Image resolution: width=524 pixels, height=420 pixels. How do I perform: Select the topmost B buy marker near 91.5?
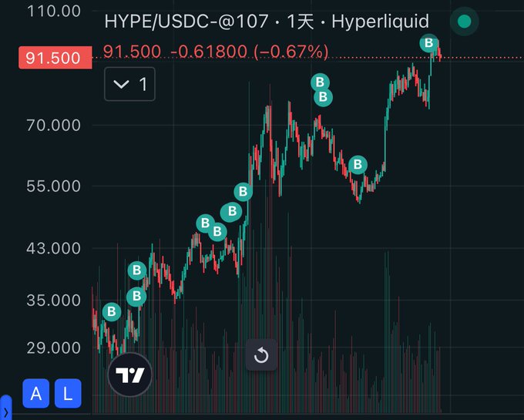tap(428, 43)
